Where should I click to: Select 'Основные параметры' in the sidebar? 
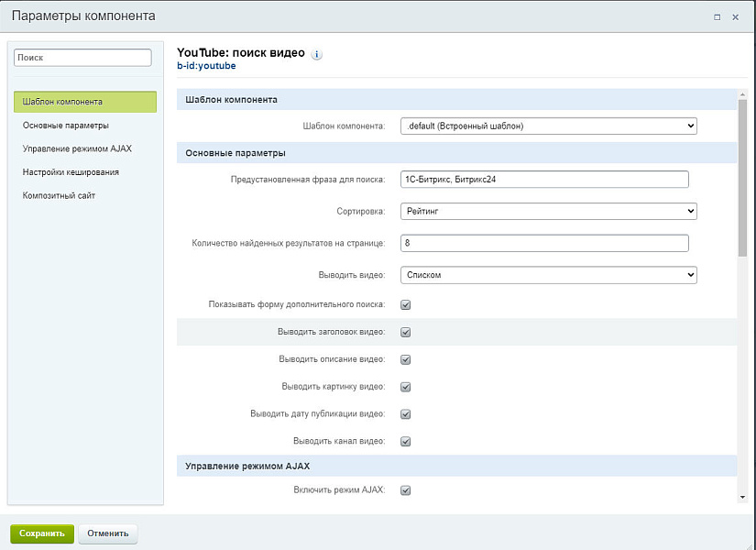click(x=66, y=126)
